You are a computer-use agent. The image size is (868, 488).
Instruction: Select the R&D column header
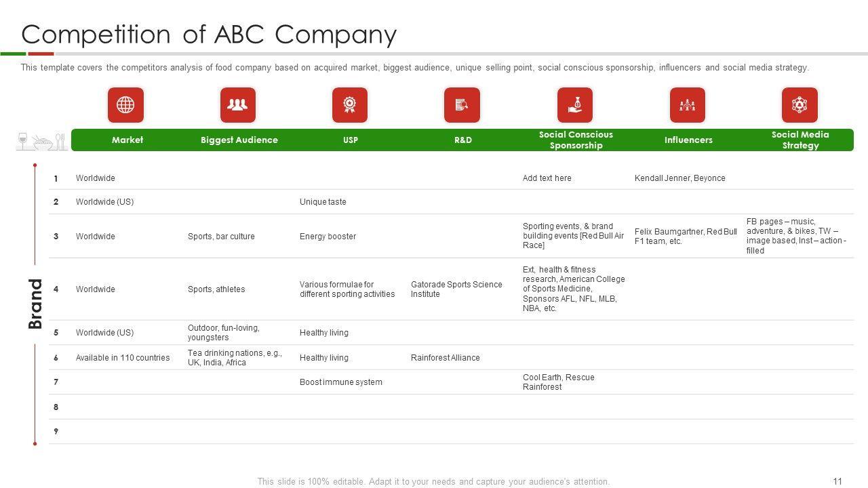(463, 140)
